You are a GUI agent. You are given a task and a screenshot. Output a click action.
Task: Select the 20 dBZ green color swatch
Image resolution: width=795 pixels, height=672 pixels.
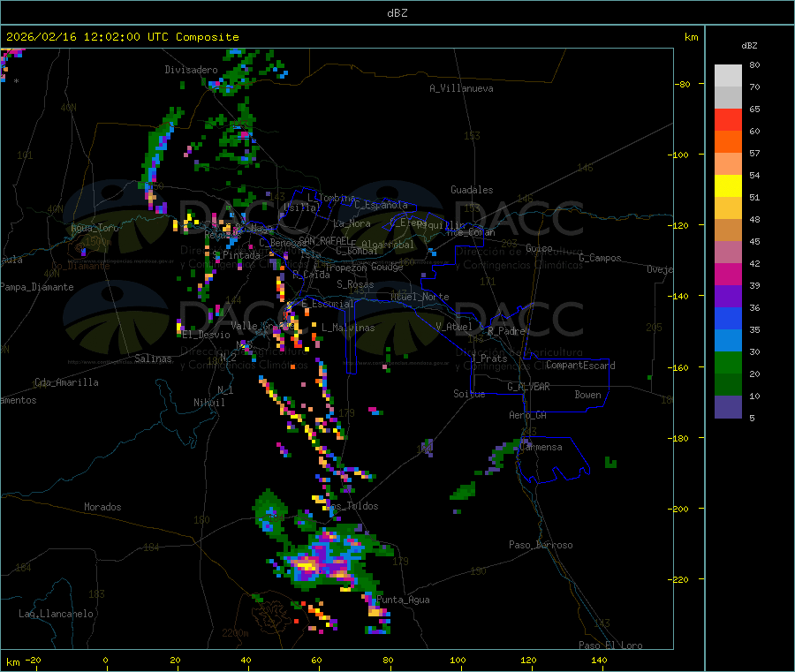click(x=728, y=385)
